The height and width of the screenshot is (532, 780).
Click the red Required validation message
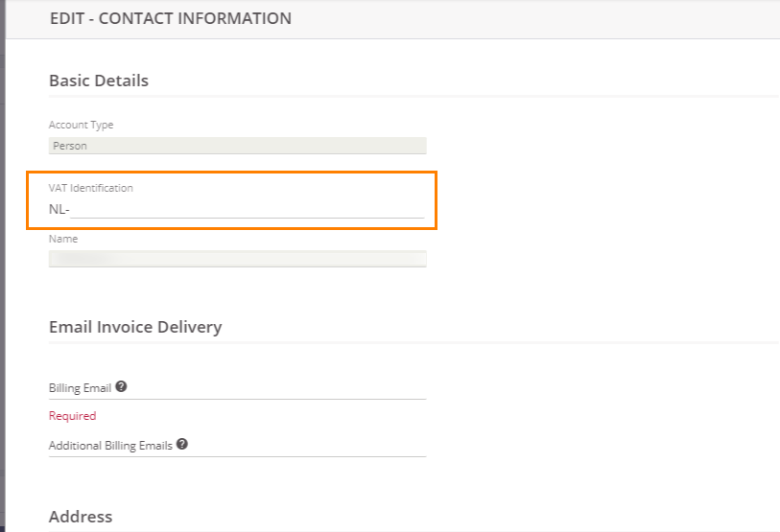tap(73, 416)
